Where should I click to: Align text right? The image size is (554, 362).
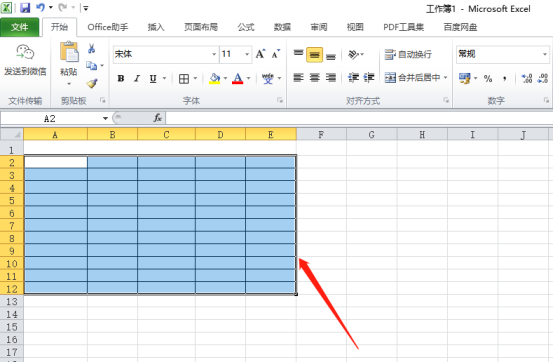pos(331,77)
